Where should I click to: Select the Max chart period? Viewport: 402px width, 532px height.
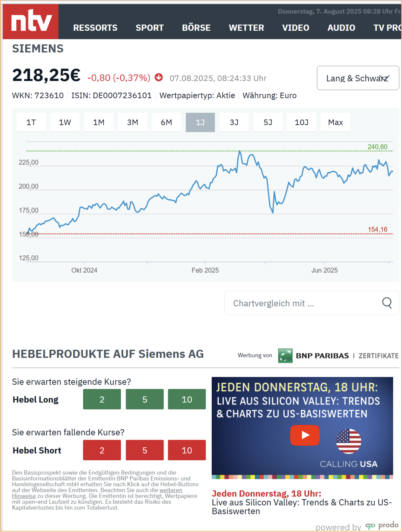[x=335, y=122]
